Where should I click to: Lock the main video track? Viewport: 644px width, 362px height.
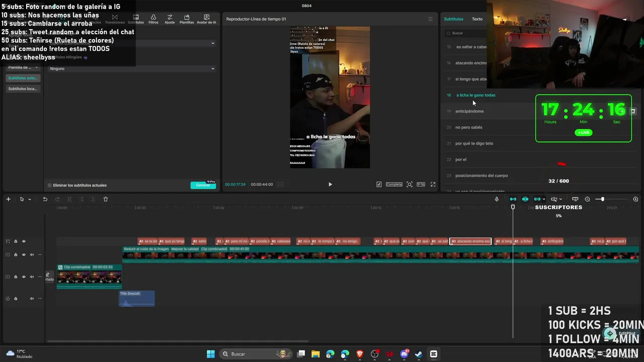(x=16, y=255)
